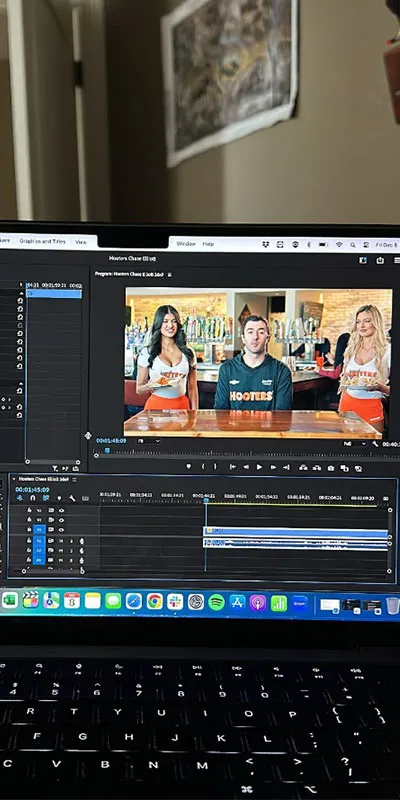Viewport: 400px width, 800px height.
Task: Open Final Cut Pro from the Dock
Action: [31, 599]
